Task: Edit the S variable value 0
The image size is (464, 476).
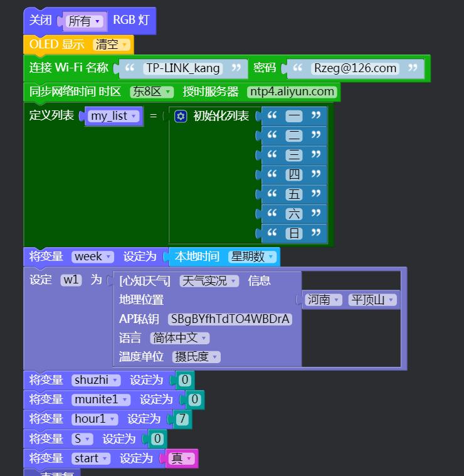Action: click(x=157, y=439)
